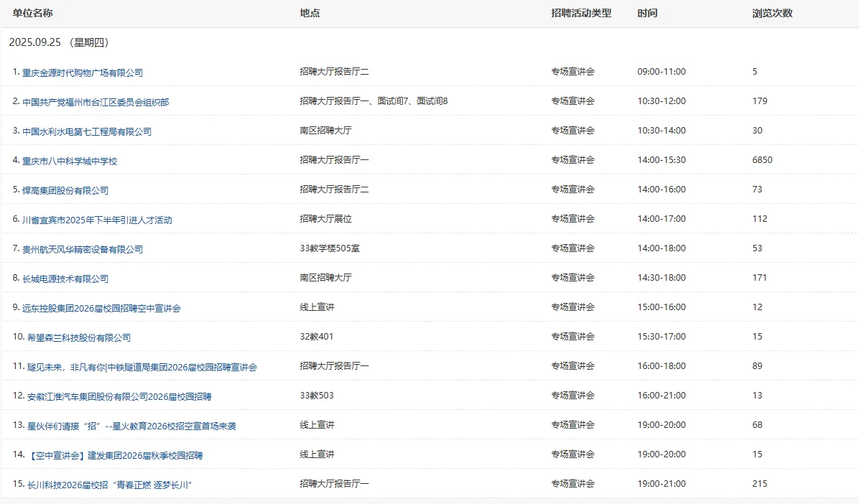Open 中国水利水电第七工程局有限公司 link
This screenshot has height=504, width=859.
(87, 132)
